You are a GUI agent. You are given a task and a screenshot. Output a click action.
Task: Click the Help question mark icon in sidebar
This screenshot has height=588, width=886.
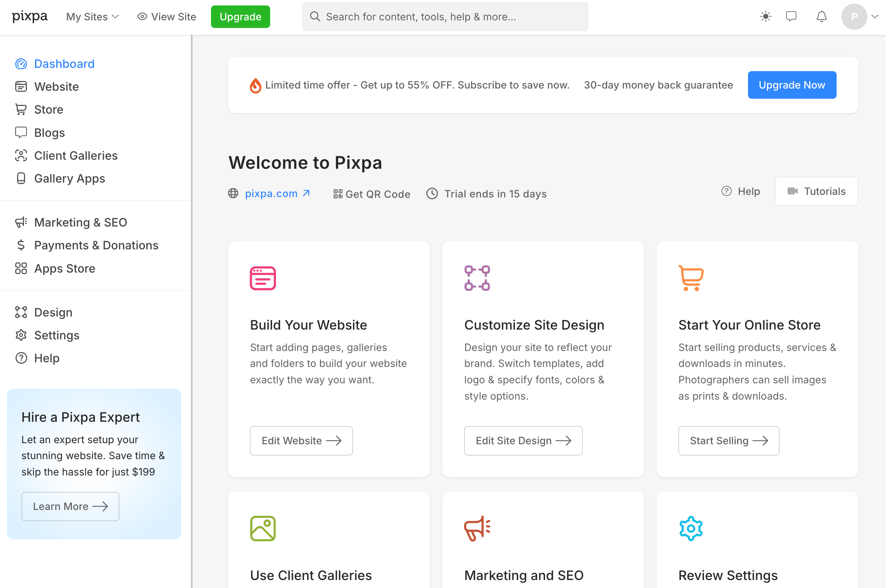pos(21,358)
